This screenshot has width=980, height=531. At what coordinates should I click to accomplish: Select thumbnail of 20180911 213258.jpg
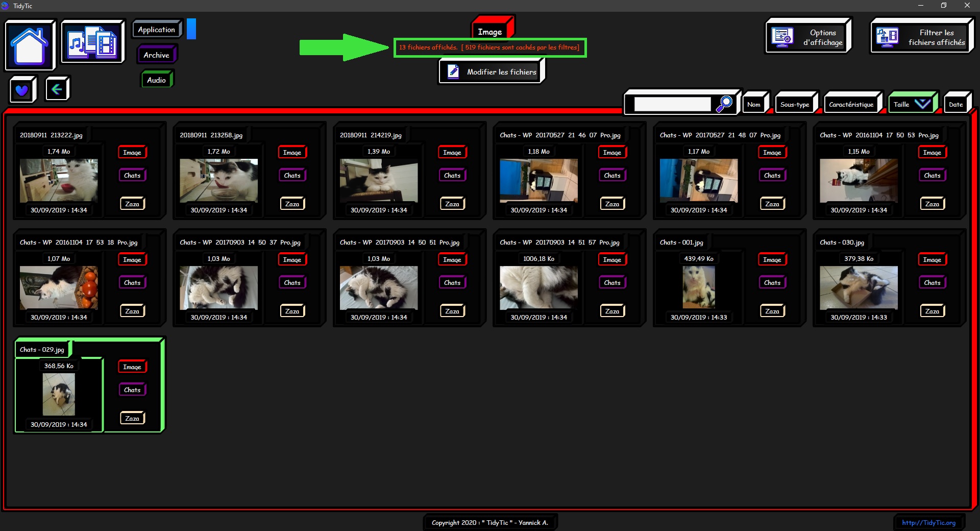tap(218, 180)
